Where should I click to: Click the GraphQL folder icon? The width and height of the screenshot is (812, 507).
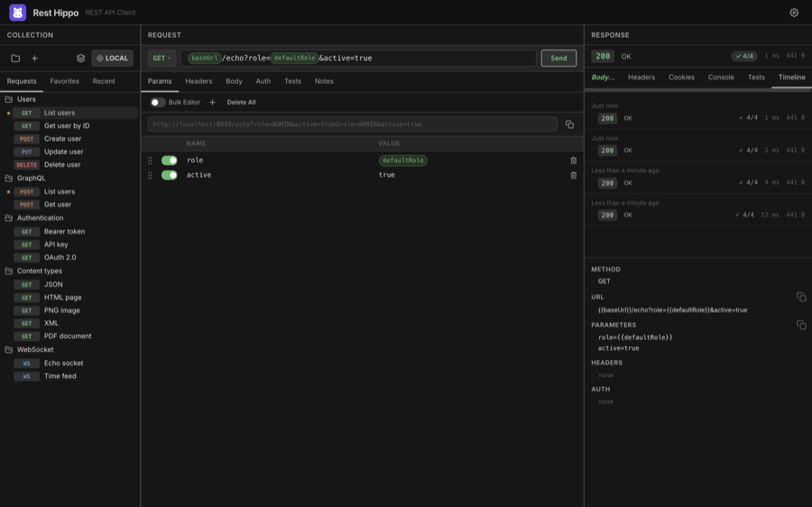pos(9,178)
